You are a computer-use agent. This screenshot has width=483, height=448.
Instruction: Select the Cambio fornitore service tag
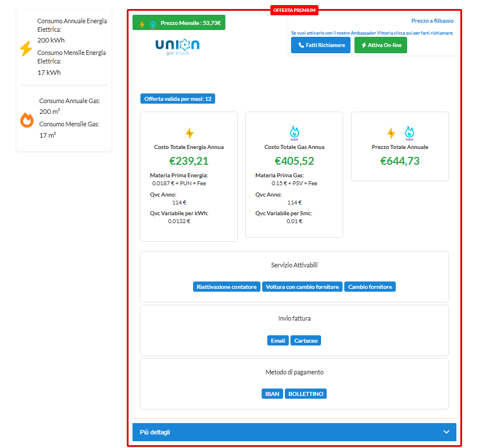click(x=370, y=287)
